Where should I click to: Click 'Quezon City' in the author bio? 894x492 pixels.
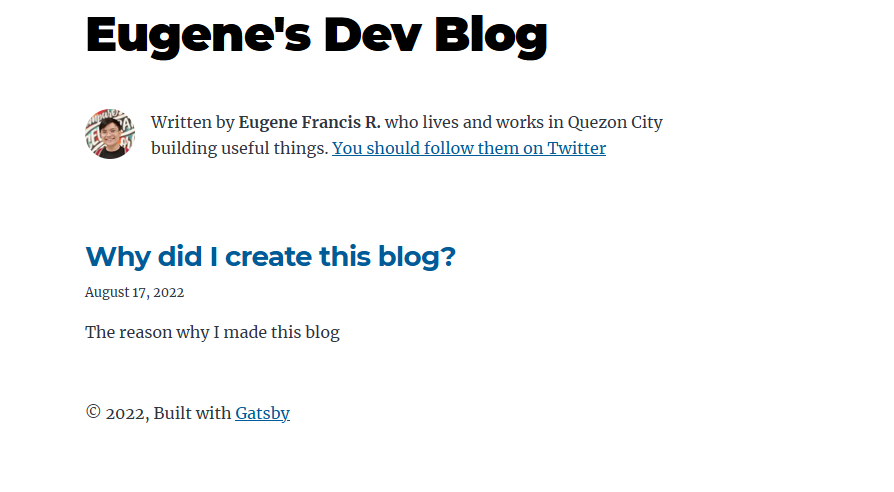click(x=615, y=123)
